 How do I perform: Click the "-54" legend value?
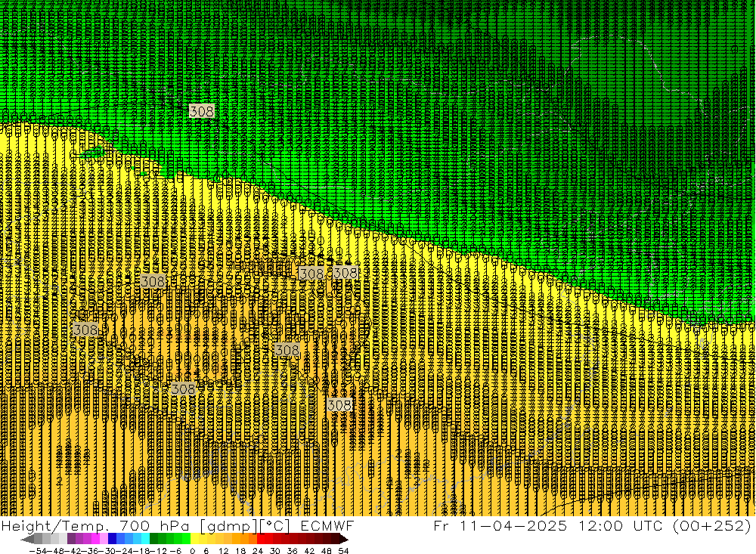[x=36, y=551]
